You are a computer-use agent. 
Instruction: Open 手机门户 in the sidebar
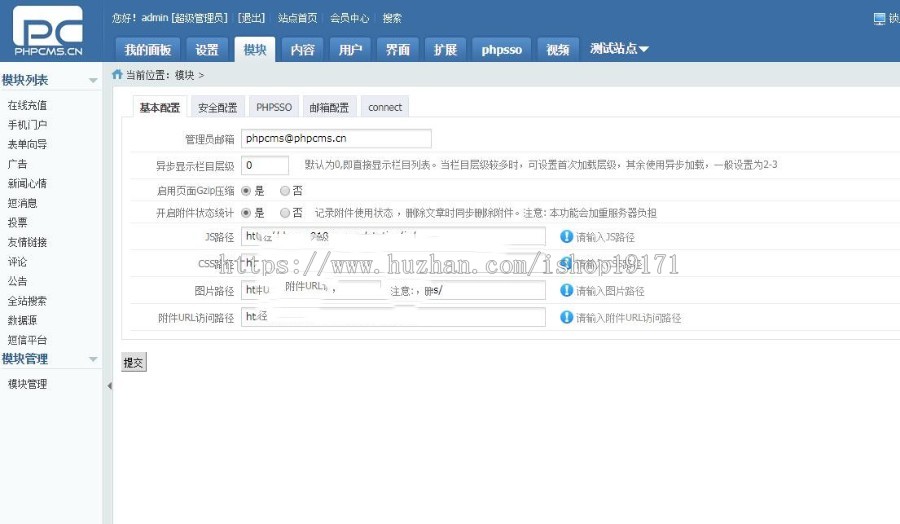pos(27,125)
